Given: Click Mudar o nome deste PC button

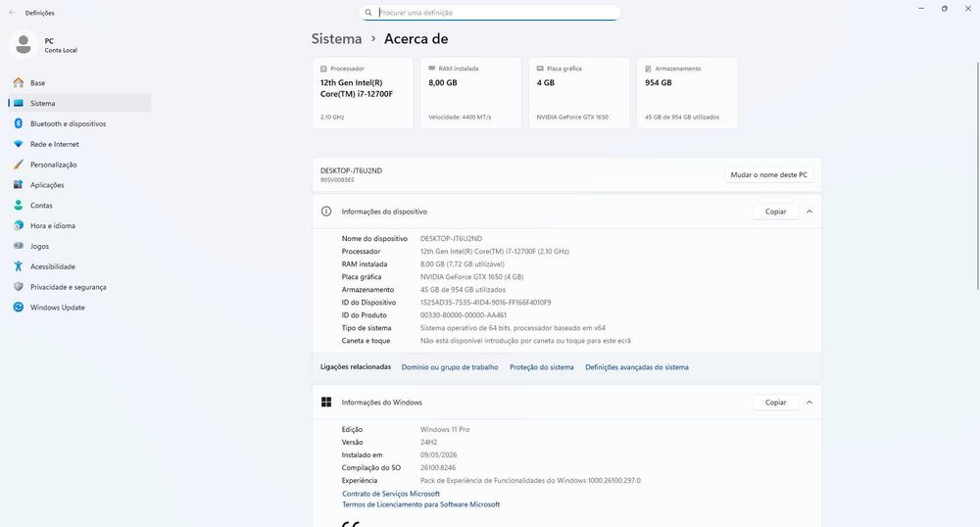Looking at the screenshot, I should 768,174.
